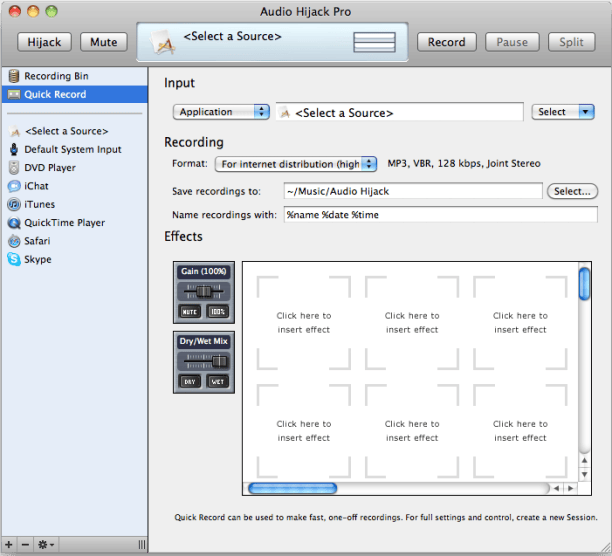
Task: Click the DVD Player icon
Action: [14, 168]
